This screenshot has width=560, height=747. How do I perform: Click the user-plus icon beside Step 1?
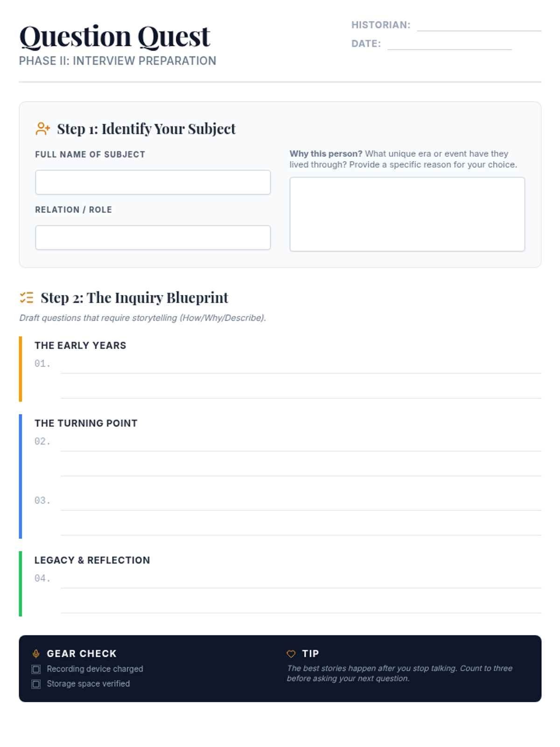[42, 129]
